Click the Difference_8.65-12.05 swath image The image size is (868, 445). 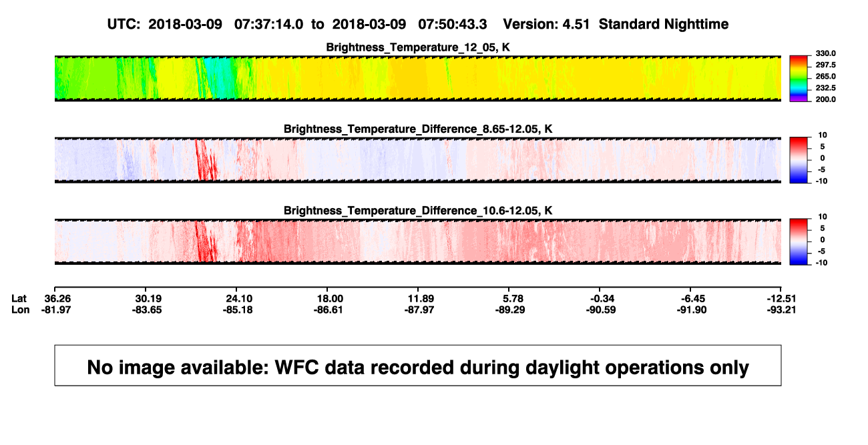(x=417, y=159)
